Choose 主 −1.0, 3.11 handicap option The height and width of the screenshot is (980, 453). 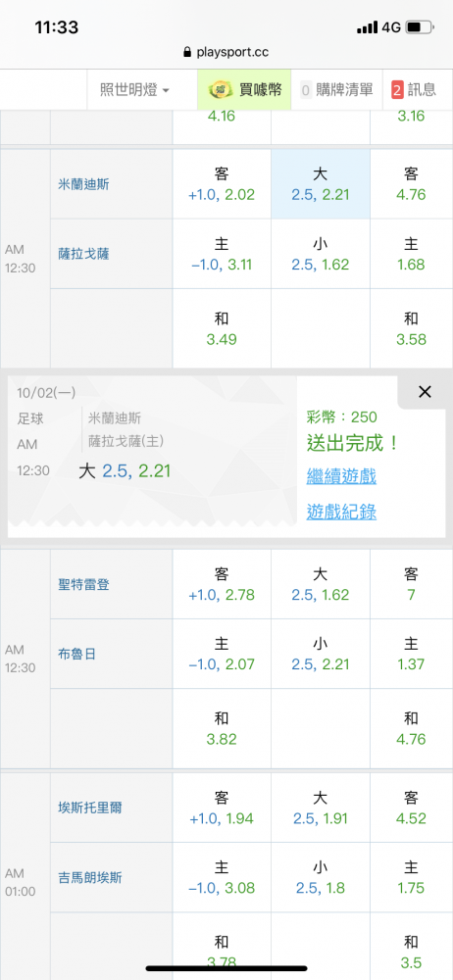[x=222, y=254]
